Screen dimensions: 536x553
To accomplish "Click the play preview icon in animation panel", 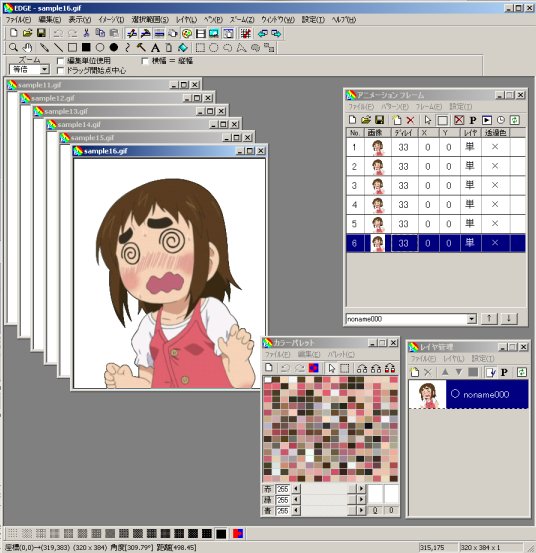I will coord(487,120).
